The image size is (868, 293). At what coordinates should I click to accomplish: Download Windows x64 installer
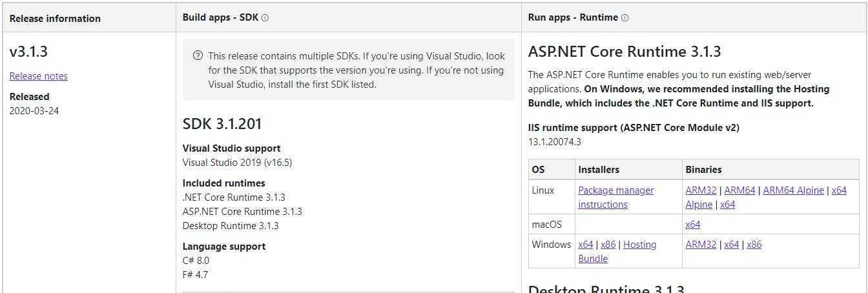pos(586,245)
